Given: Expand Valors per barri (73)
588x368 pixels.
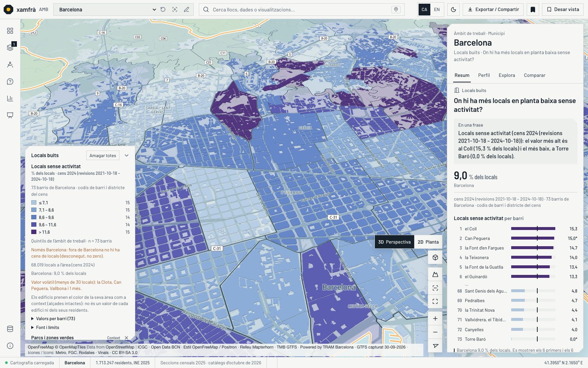Looking at the screenshot, I should point(53,319).
